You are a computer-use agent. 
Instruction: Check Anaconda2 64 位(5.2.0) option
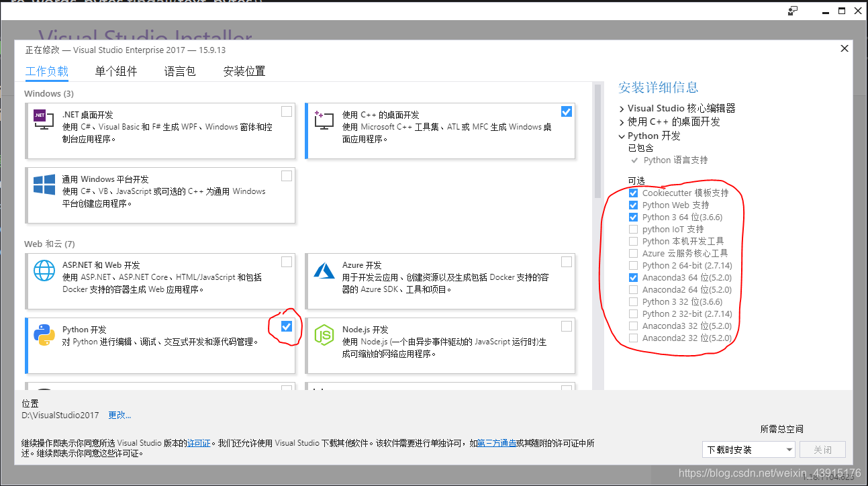click(x=633, y=290)
